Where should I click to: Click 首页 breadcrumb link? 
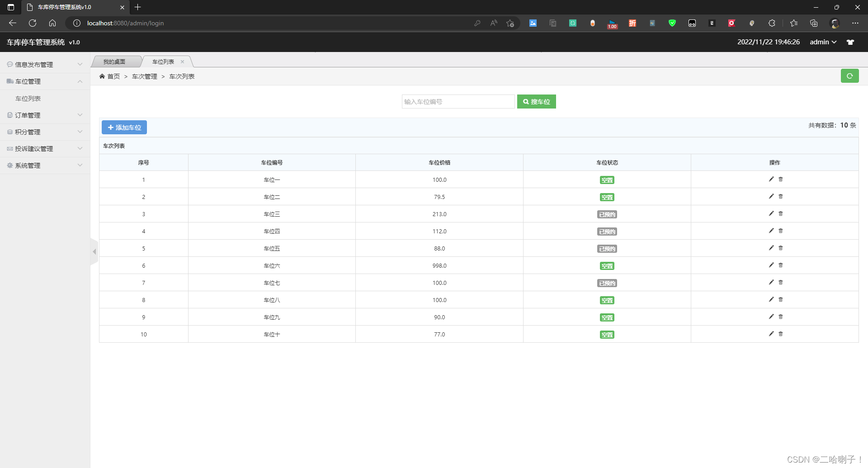coord(113,76)
